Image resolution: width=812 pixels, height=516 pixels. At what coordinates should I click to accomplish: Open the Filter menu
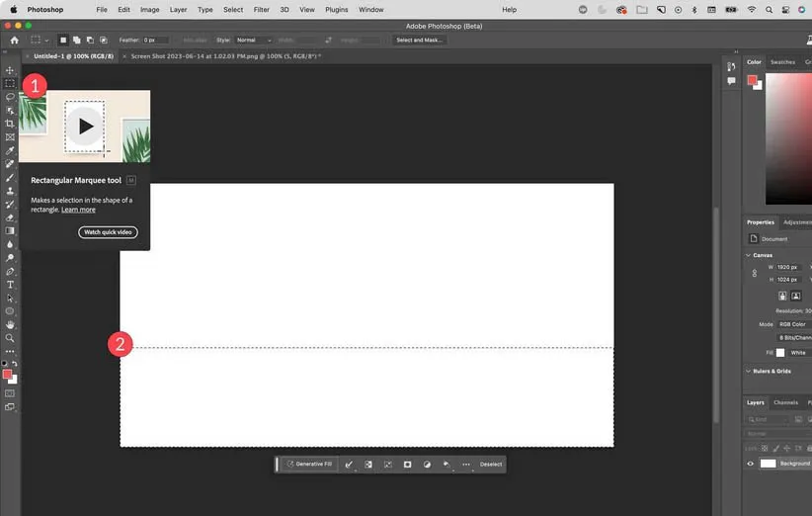click(261, 9)
